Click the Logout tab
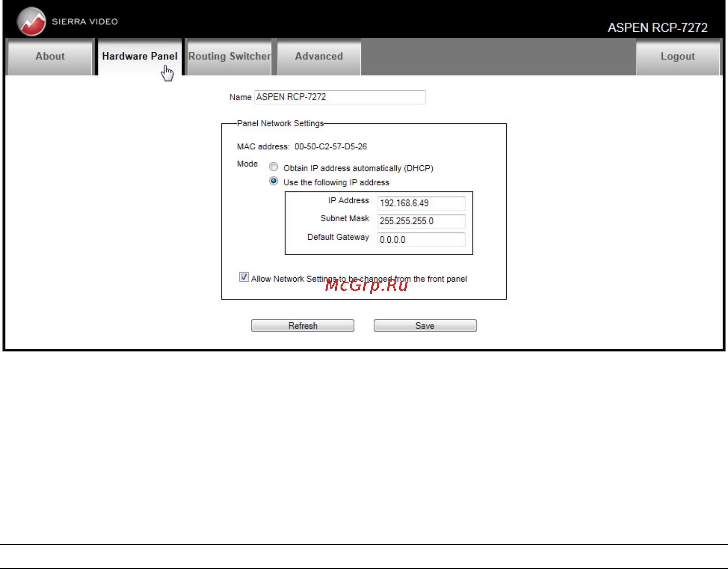The width and height of the screenshot is (728, 569). point(678,56)
